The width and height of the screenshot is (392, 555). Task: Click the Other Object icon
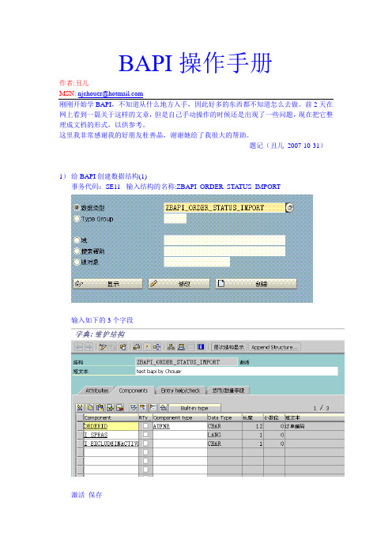(122, 347)
